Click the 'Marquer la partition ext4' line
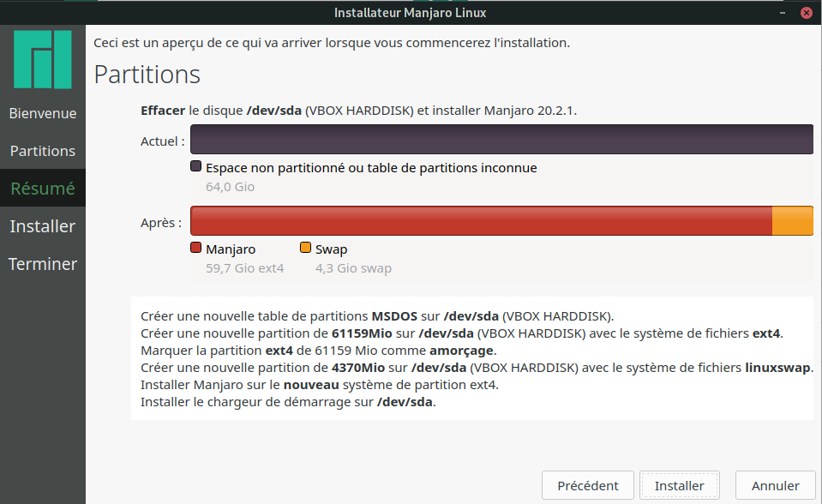This screenshot has width=822, height=504. 318,351
